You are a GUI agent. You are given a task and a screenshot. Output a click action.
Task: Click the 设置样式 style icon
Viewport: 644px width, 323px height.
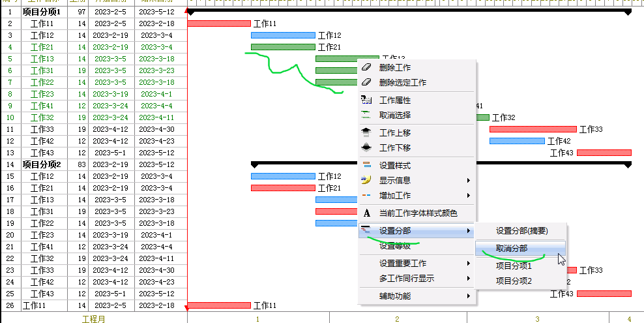[x=366, y=165]
